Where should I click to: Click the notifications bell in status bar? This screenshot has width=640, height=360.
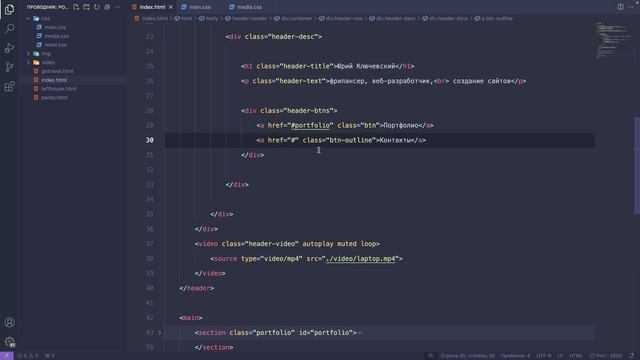pyautogui.click(x=631, y=356)
